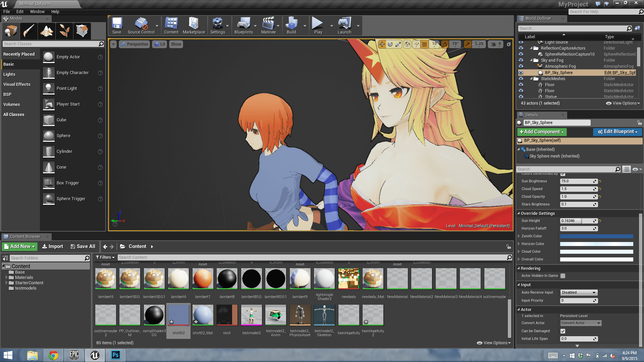This screenshot has width=644, height=362.
Task: Select the Paint mode brush icon
Action: tap(29, 31)
